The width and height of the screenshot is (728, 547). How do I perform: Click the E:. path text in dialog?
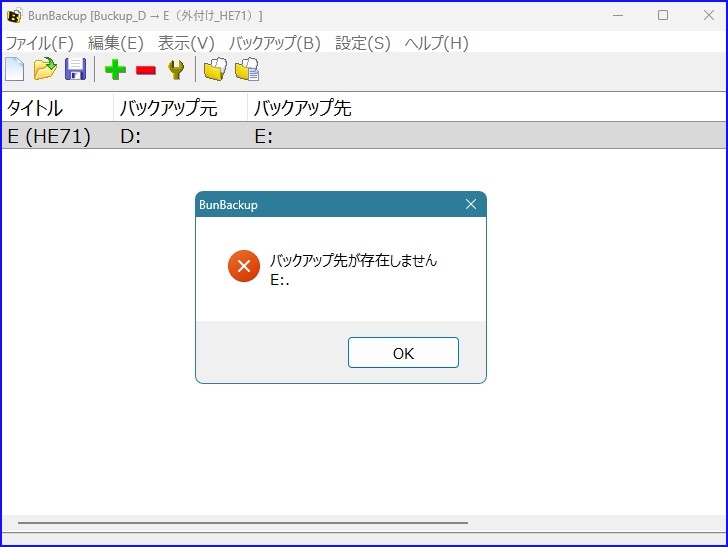(x=280, y=280)
